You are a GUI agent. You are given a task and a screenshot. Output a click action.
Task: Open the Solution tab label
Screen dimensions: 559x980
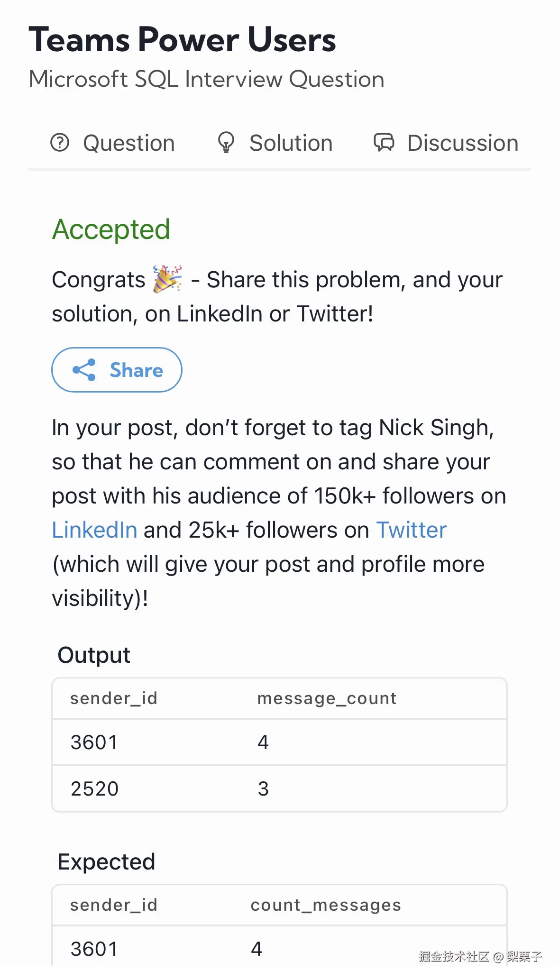(291, 143)
